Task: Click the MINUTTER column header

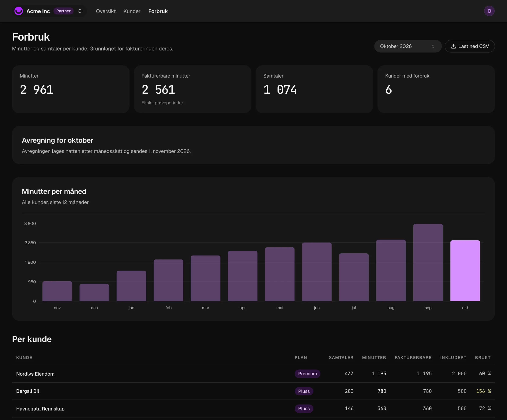Action: point(374,357)
